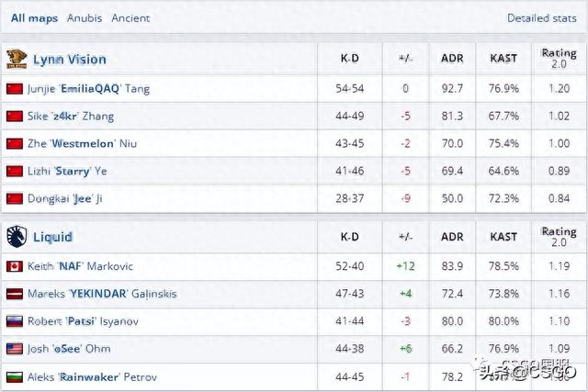This screenshot has height=392, width=588.
Task: Switch to the Anubis map tab
Action: tap(85, 18)
